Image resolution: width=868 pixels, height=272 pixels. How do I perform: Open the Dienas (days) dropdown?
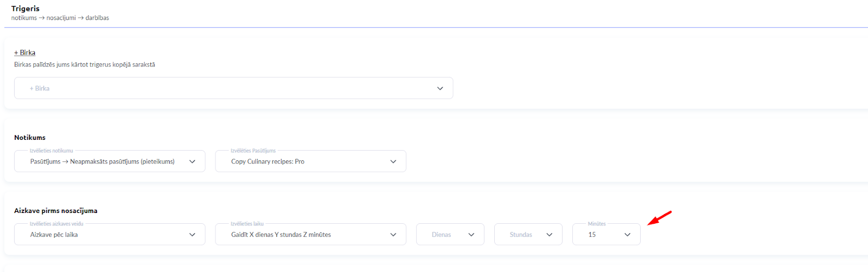pyautogui.click(x=442, y=235)
